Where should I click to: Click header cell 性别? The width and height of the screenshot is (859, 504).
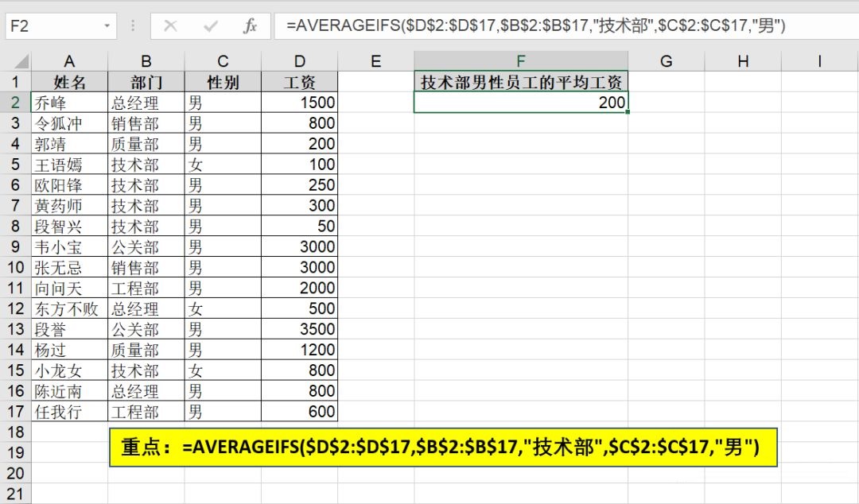223,82
